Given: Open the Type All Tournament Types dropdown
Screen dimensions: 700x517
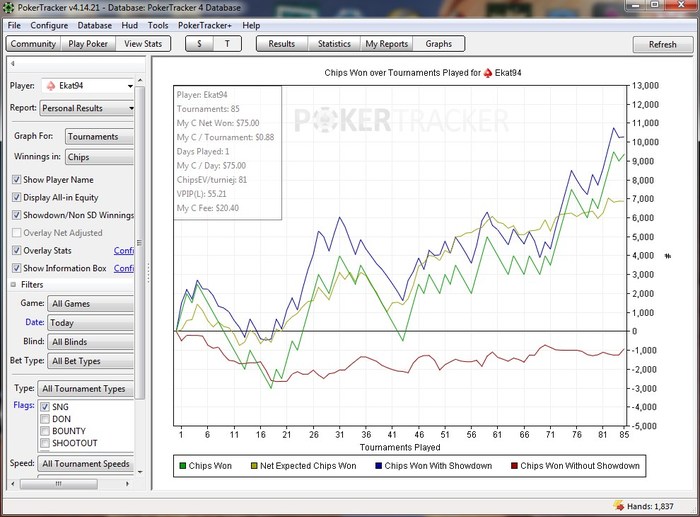Looking at the screenshot, I should click(x=86, y=388).
